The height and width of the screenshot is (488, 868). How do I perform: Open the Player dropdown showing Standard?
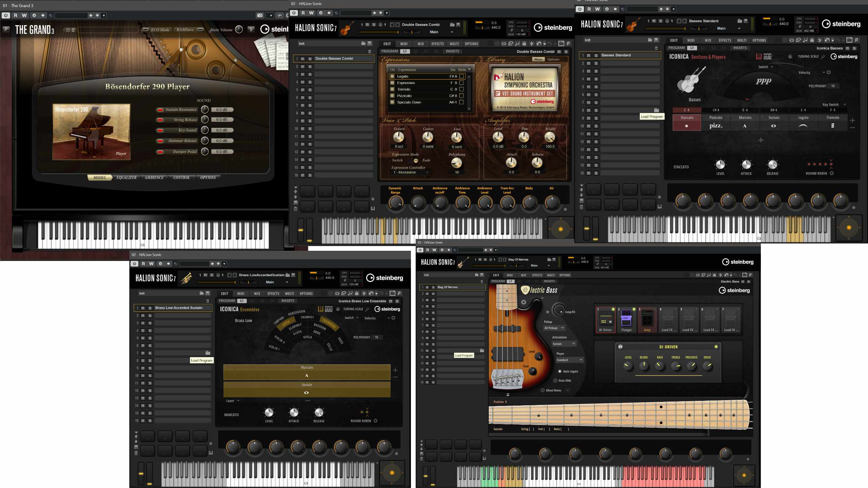click(569, 360)
